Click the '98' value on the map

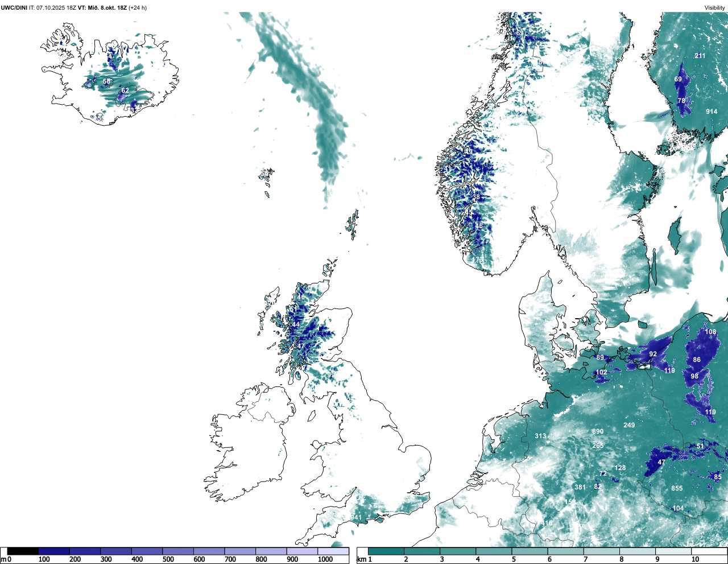click(x=694, y=376)
